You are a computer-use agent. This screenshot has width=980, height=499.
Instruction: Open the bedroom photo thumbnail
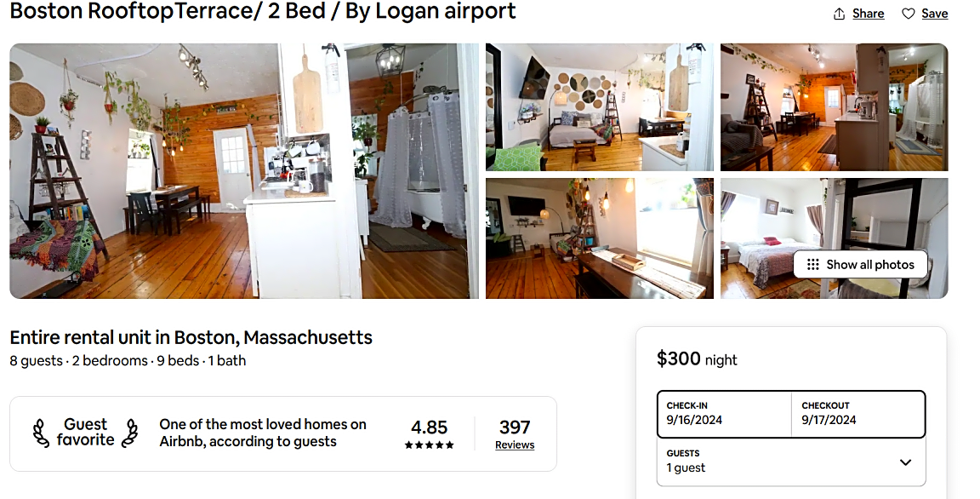pos(834,238)
